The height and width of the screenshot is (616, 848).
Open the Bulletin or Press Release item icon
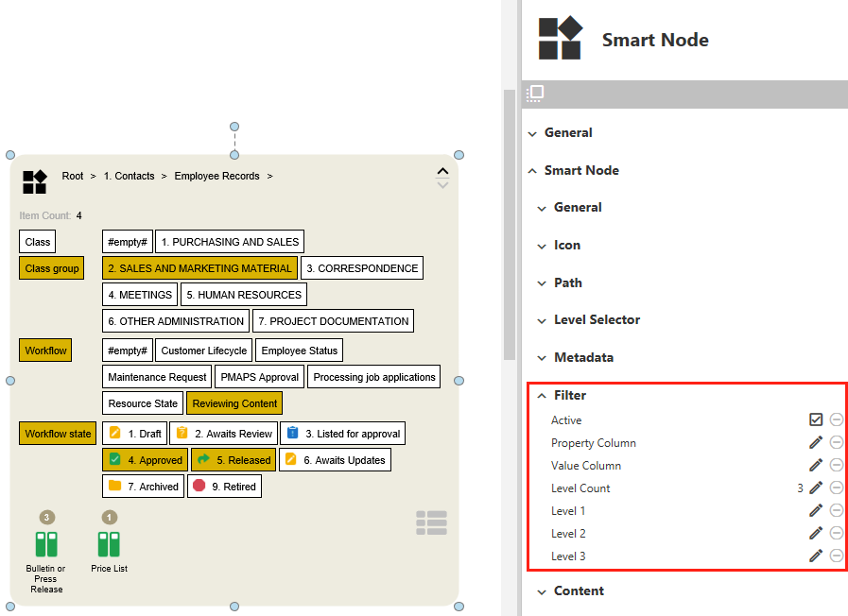[46, 544]
